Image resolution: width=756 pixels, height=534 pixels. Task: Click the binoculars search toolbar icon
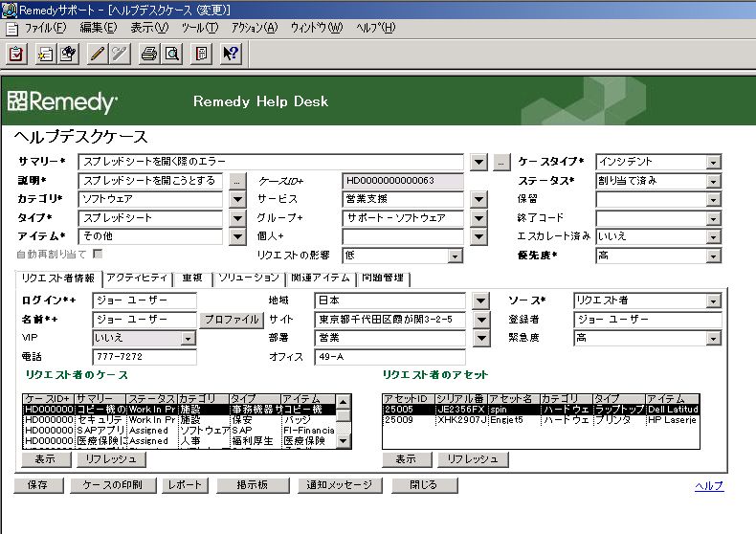click(x=69, y=54)
